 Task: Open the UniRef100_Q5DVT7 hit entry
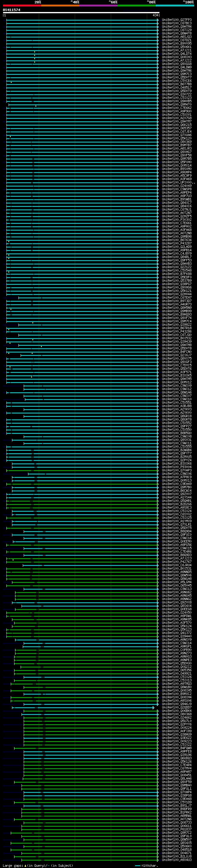tap(176, 78)
